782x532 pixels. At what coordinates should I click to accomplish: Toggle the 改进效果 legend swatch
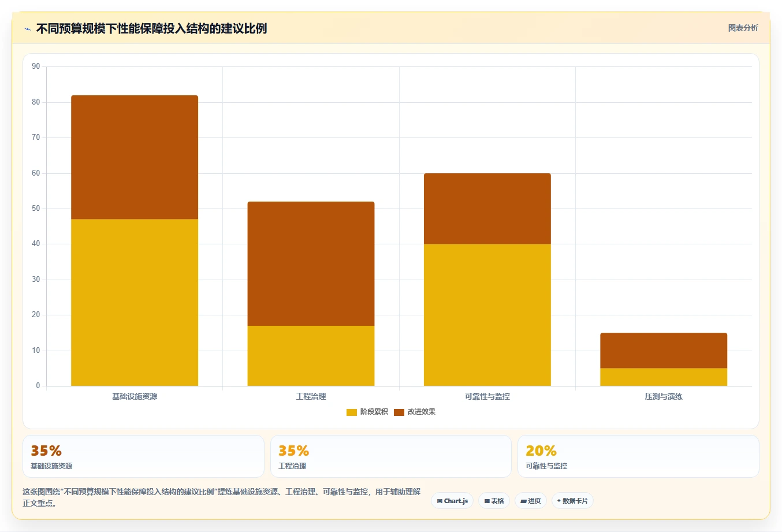399,412
